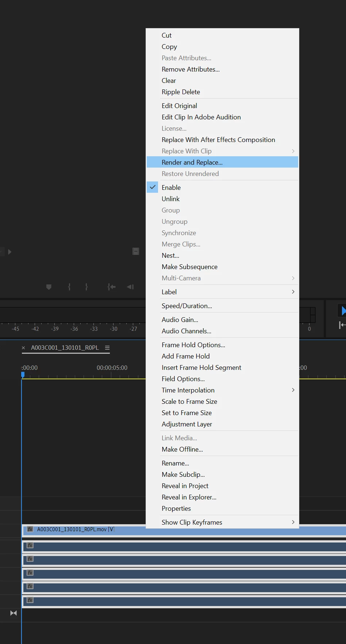Click the Step Back one frame icon

tap(130, 287)
